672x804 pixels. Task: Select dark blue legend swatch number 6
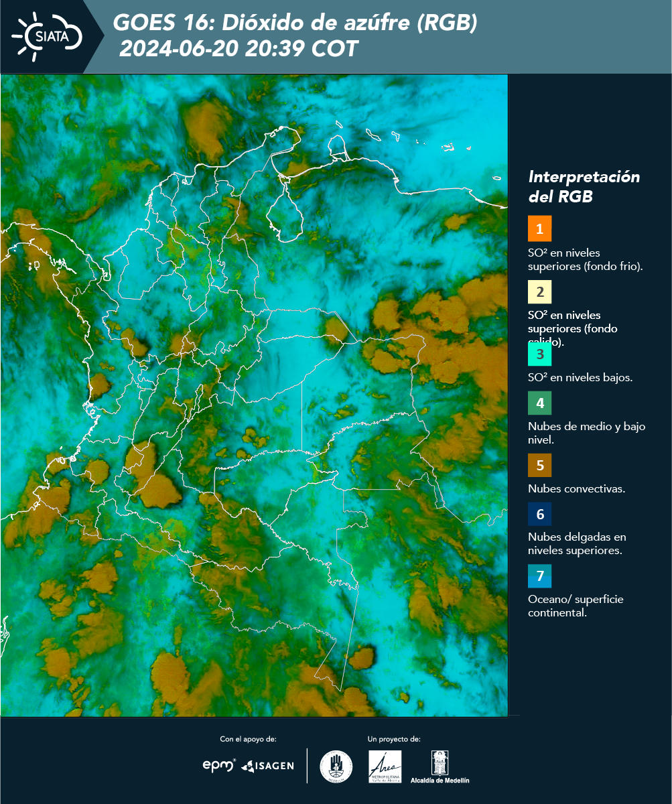[x=539, y=515]
